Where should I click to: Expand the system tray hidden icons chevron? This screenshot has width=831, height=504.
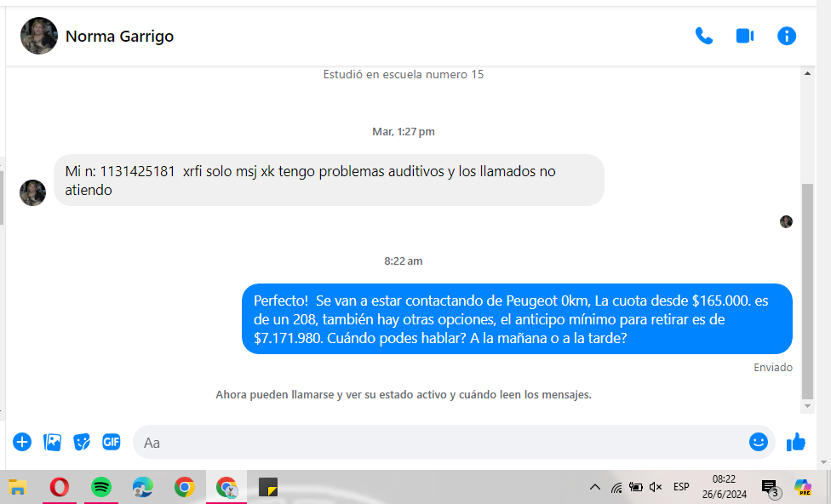click(x=595, y=487)
